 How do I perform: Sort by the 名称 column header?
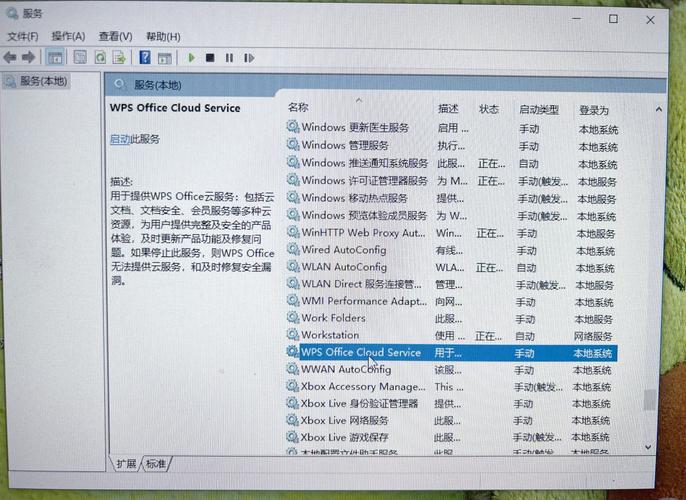298,107
